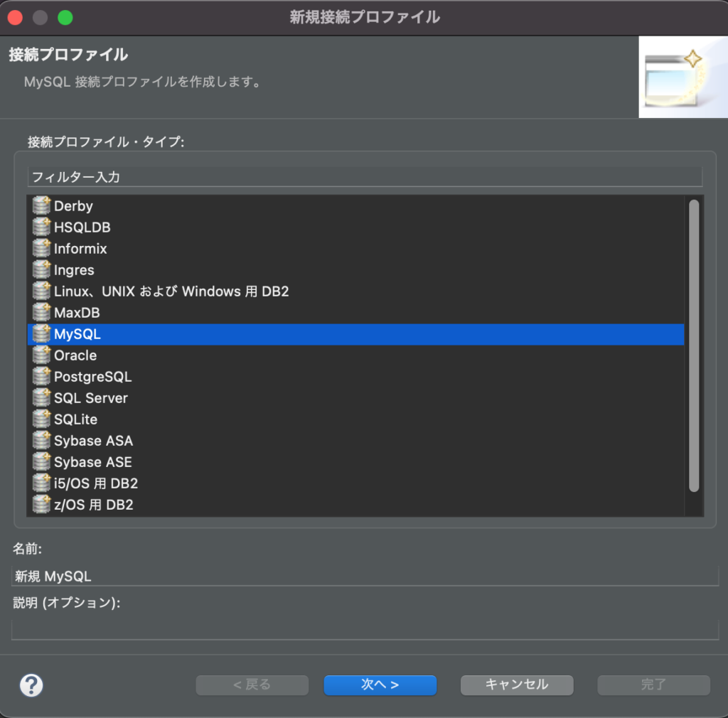Click the i5/OS 用 DB2 icon
Screen dimensions: 728x718
41,483
